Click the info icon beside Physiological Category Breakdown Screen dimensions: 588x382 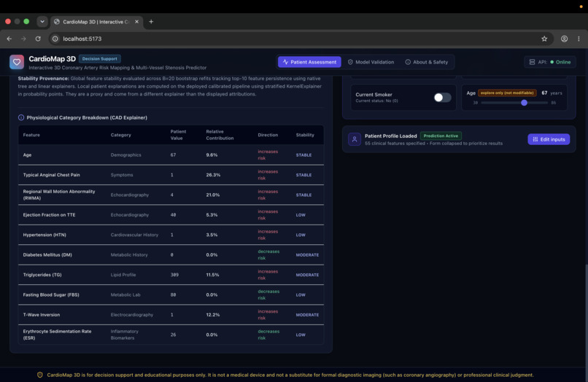pyautogui.click(x=21, y=117)
